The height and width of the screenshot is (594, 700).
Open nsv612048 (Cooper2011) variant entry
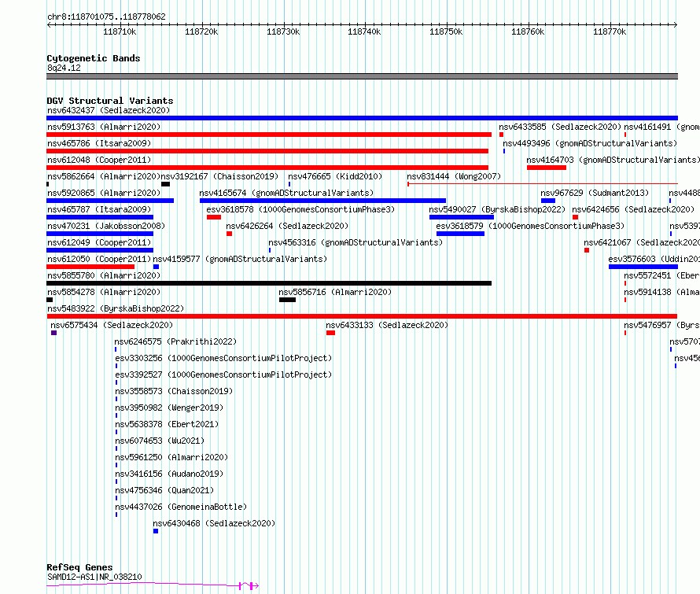tap(99, 160)
